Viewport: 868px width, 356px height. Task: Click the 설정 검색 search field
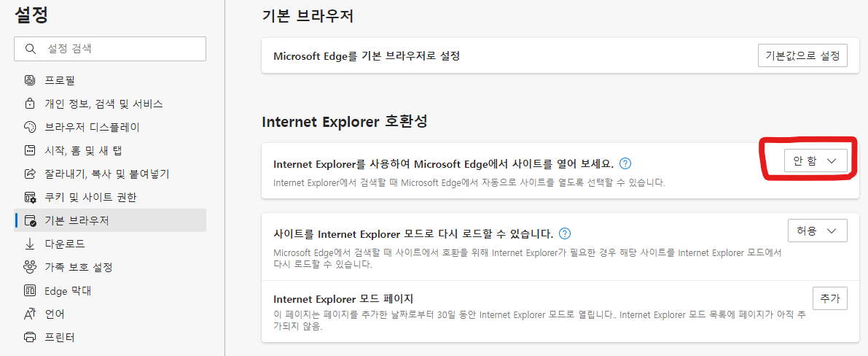point(110,49)
